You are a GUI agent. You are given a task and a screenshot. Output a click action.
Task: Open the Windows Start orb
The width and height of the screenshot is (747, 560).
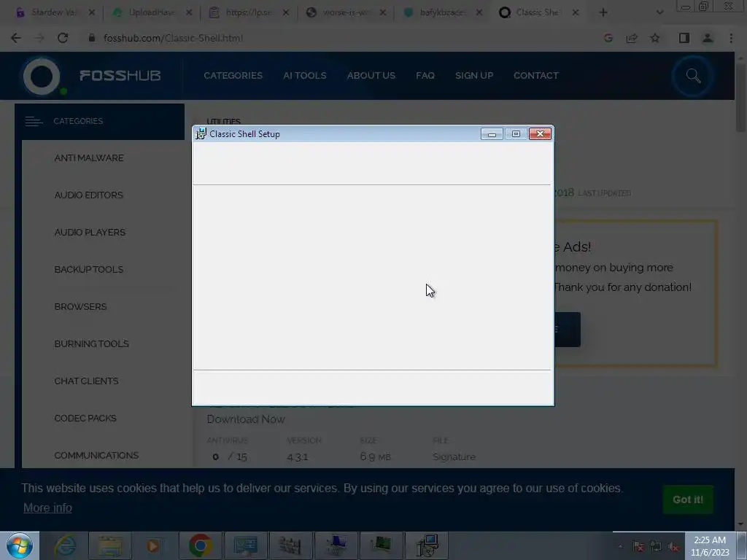tap(20, 545)
